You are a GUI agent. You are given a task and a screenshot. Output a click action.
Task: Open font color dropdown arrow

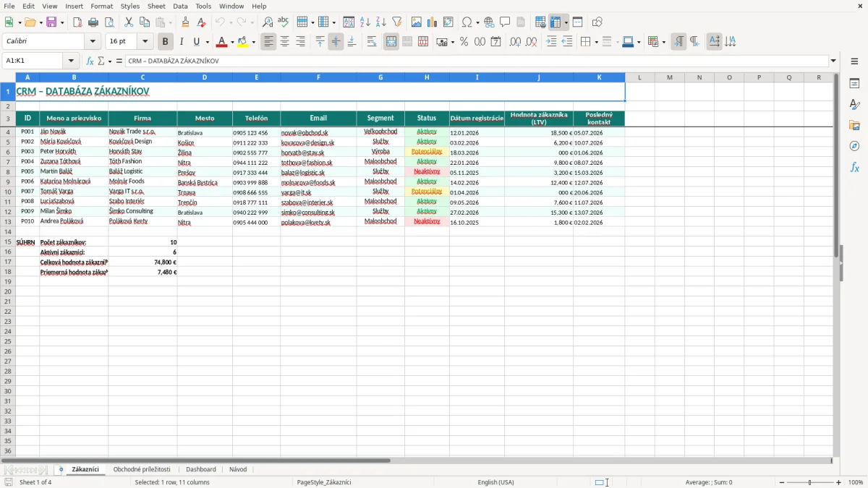pos(232,42)
